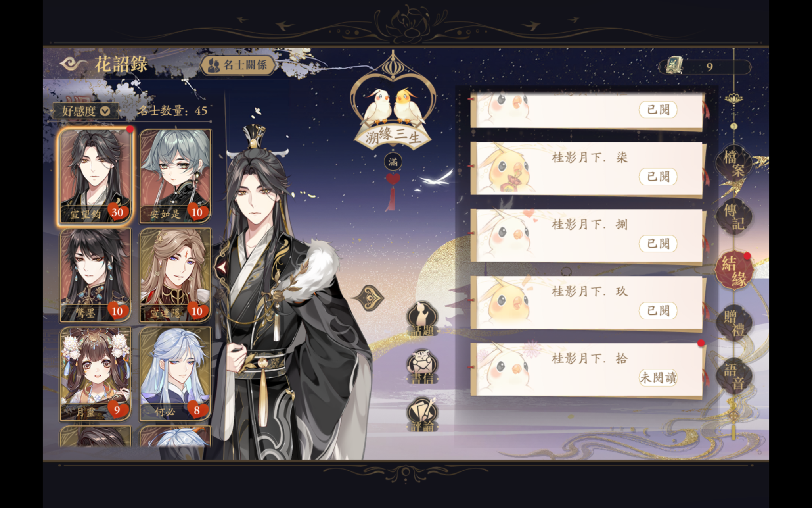Choose the 月靈 character thumbnail
This screenshot has height=508, width=812.
96,373
